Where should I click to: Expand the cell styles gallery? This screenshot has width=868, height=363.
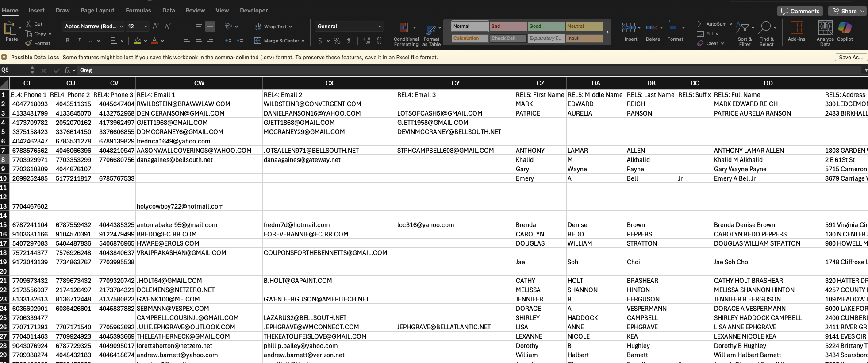607,32
